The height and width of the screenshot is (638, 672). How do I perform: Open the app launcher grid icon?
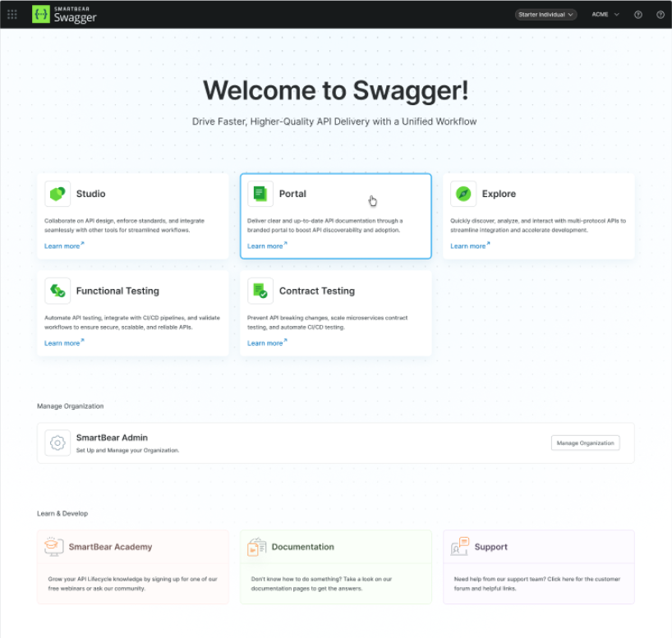[12, 15]
